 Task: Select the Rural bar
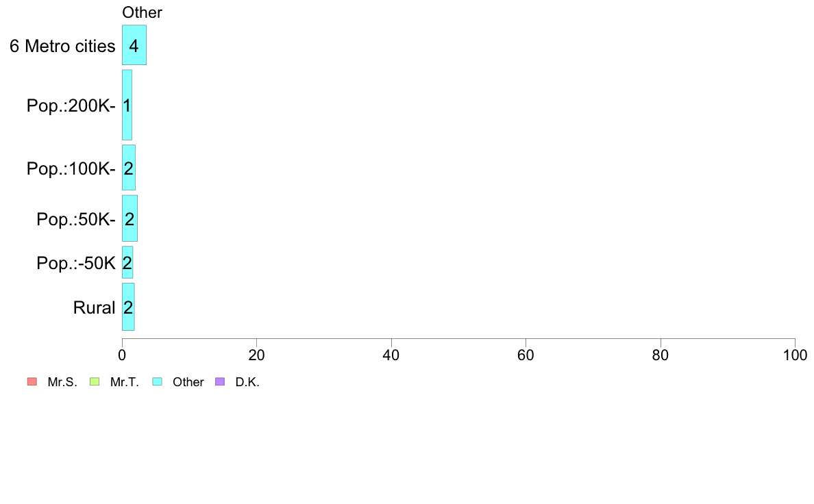point(128,307)
